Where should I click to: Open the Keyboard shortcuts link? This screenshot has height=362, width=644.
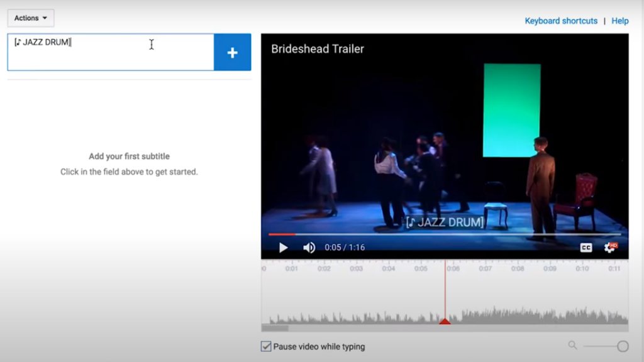[x=561, y=21]
